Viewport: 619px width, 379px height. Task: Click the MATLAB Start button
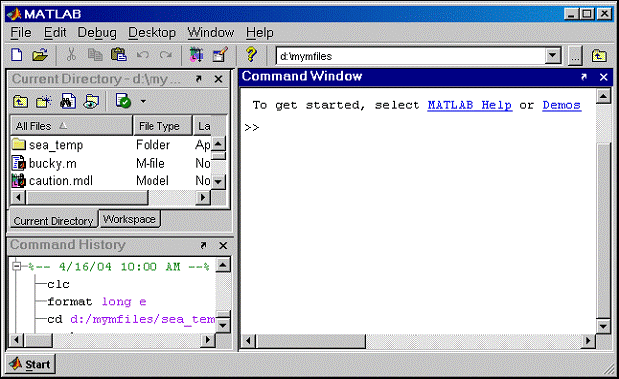coord(30,364)
